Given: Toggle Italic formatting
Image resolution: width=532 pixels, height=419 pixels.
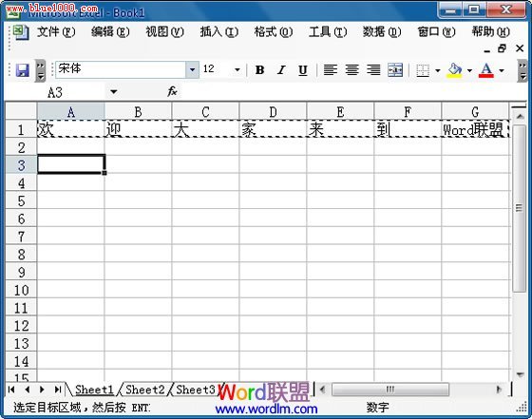Looking at the screenshot, I should pos(281,70).
